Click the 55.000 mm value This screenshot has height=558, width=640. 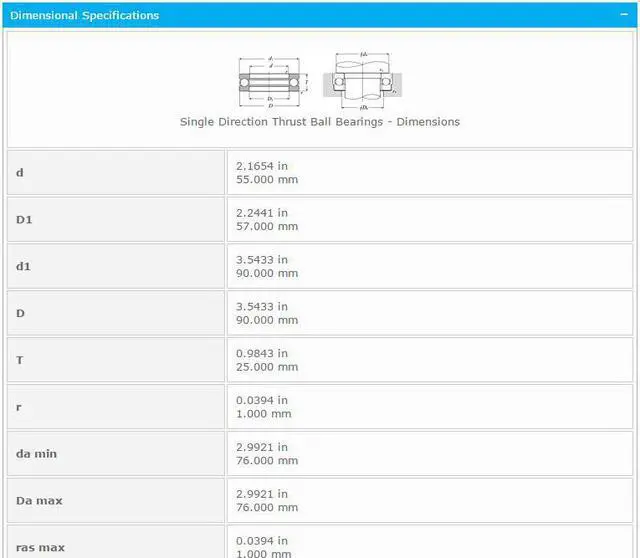tap(266, 180)
